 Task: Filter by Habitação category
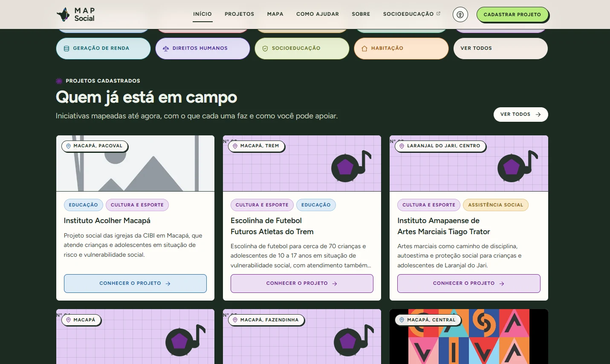tap(401, 49)
